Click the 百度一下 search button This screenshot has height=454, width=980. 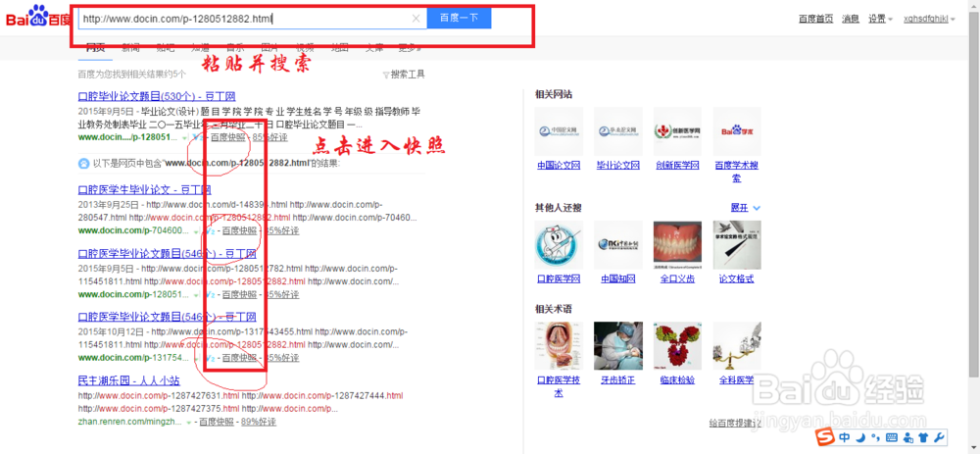[460, 18]
